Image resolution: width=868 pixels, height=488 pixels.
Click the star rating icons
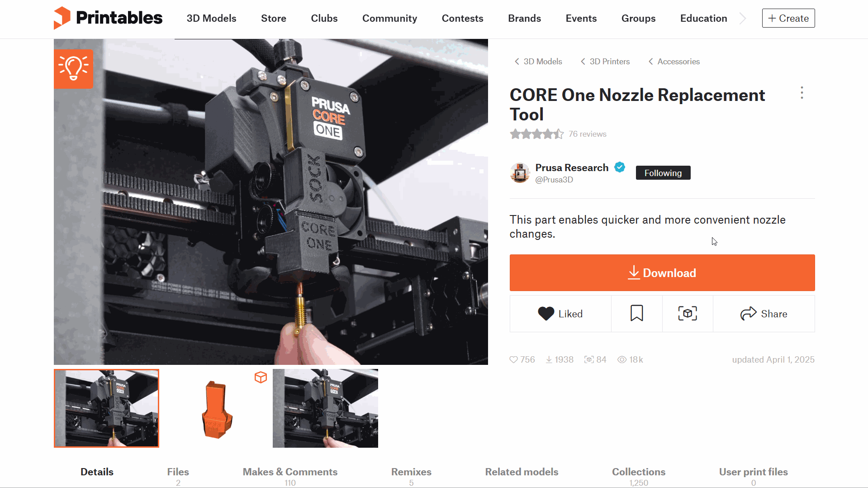coord(536,134)
